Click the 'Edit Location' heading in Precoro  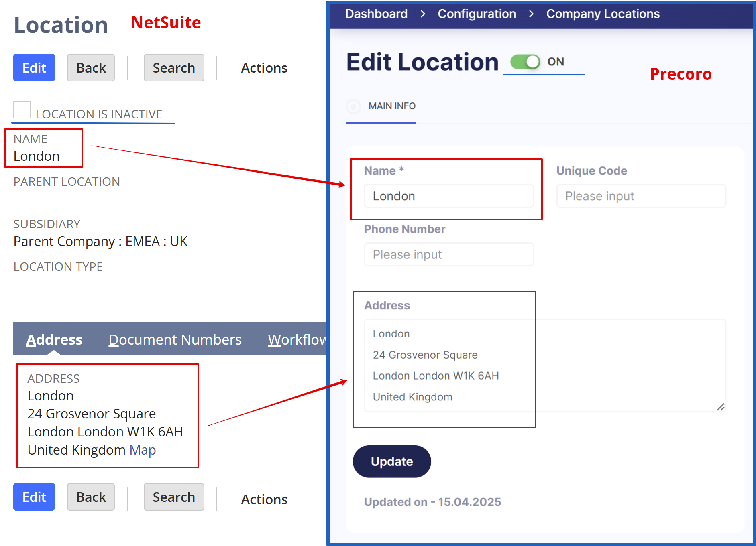pyautogui.click(x=422, y=62)
